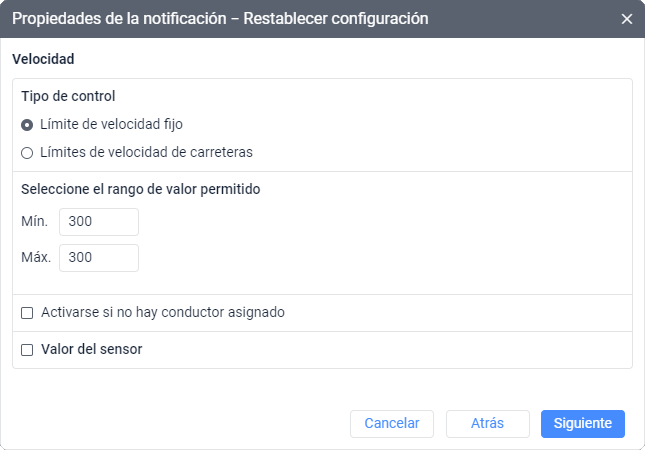This screenshot has width=645, height=450.
Task: Proceed with the Siguiente button
Action: (x=582, y=423)
